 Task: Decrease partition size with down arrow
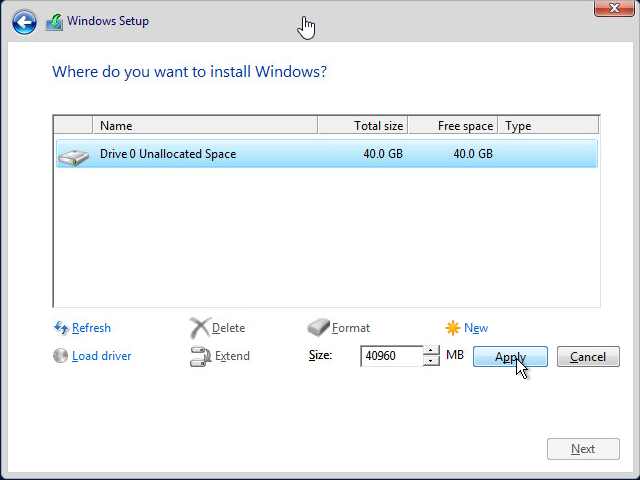tap(431, 361)
